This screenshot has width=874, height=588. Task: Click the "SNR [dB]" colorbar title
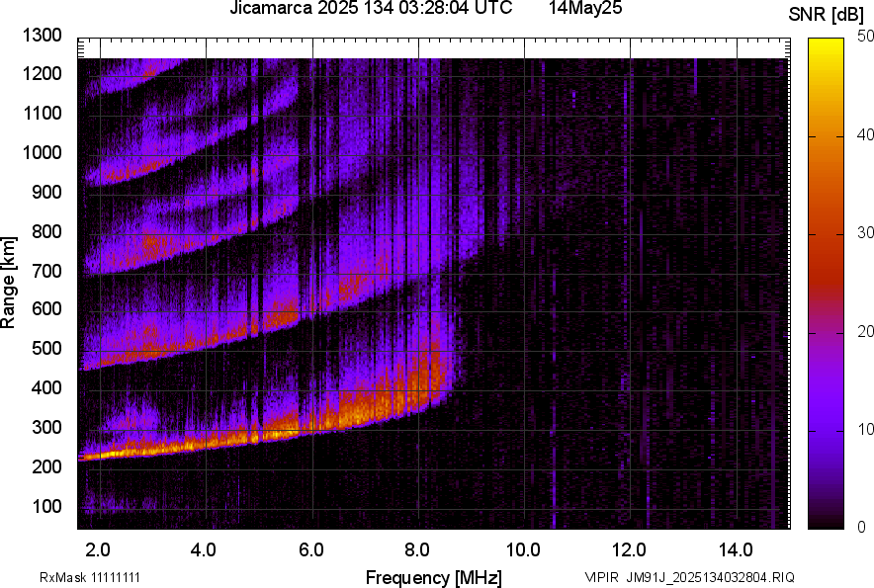click(826, 15)
